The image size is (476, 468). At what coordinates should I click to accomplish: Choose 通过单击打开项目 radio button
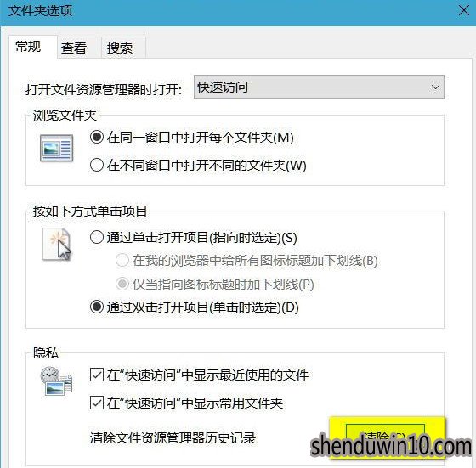(x=97, y=237)
